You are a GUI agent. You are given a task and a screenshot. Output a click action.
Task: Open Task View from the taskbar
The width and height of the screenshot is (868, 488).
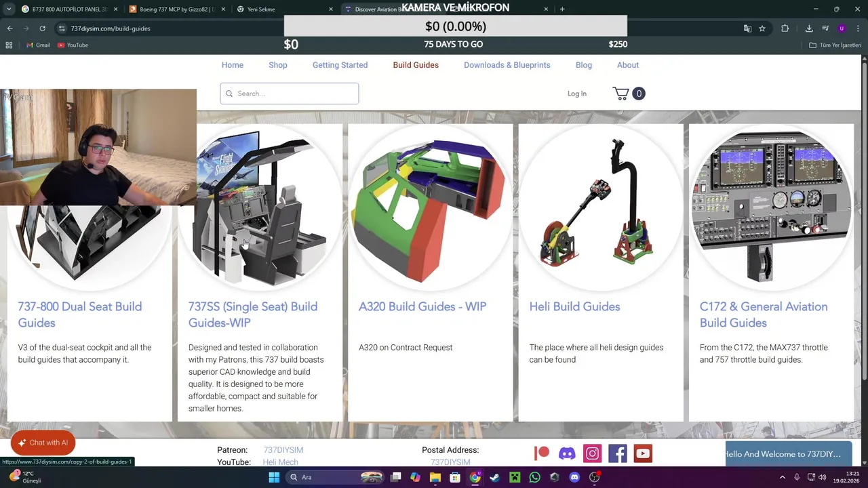pos(396,477)
